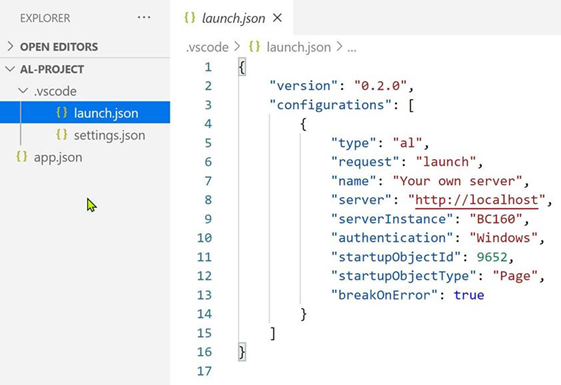Click the launch.json breadcrumb segment
The image size is (561, 385).
(299, 47)
